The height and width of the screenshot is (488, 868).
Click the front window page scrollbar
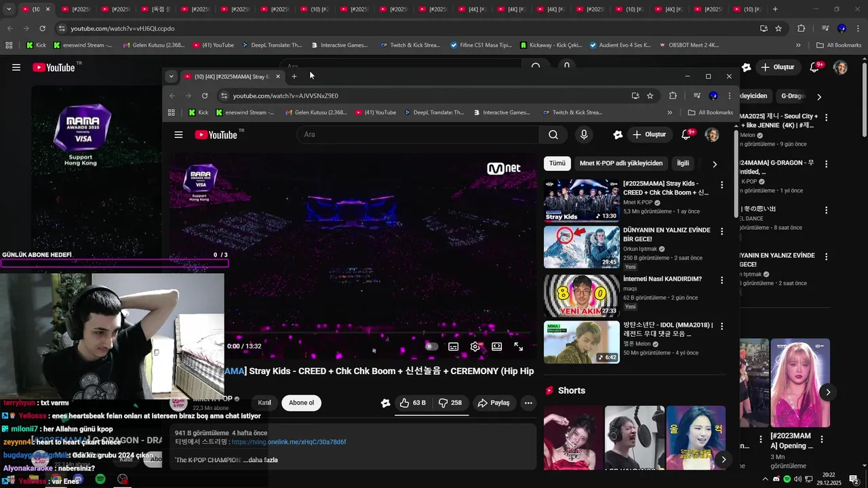click(737, 173)
